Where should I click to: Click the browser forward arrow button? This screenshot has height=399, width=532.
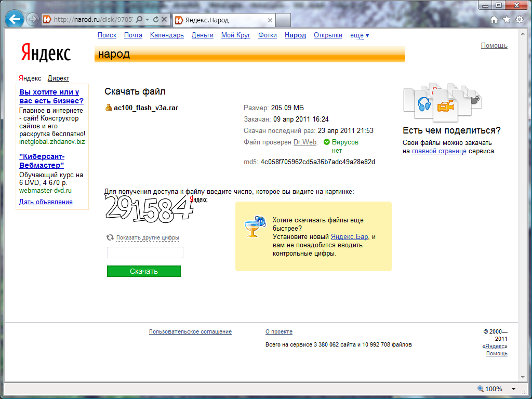coord(33,20)
